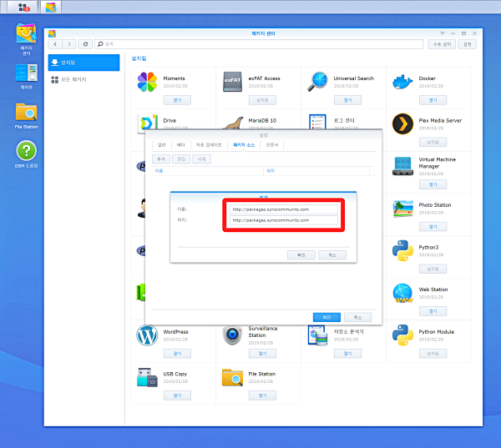Image resolution: width=501 pixels, height=448 pixels.
Task: Switch to the Beta (베타) settings tab
Action: click(181, 145)
